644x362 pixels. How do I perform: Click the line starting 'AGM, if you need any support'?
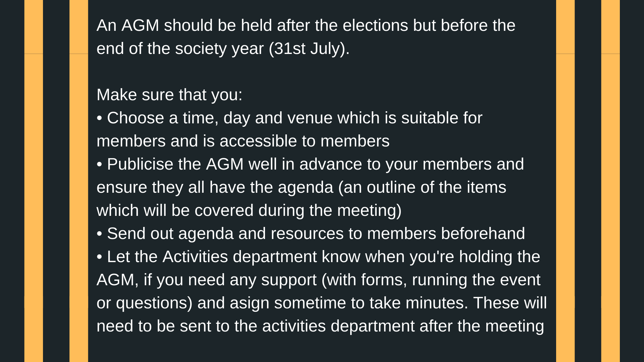319,280
